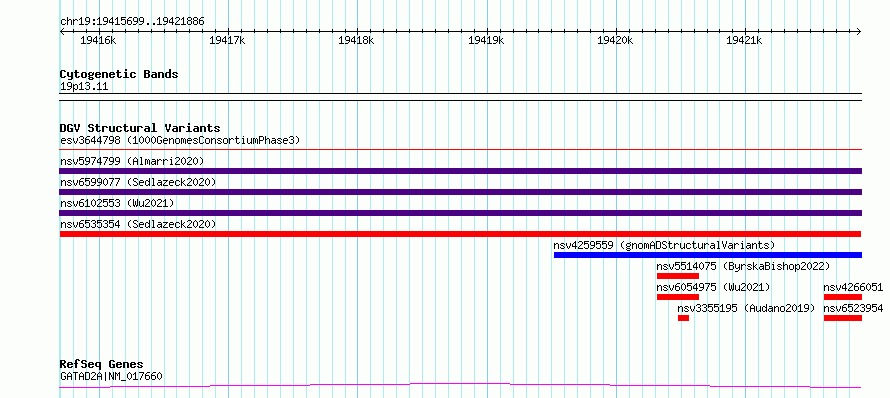Image resolution: width=890 pixels, height=398 pixels.
Task: Click the nsv6054975 red variant bar
Action: tap(678, 297)
